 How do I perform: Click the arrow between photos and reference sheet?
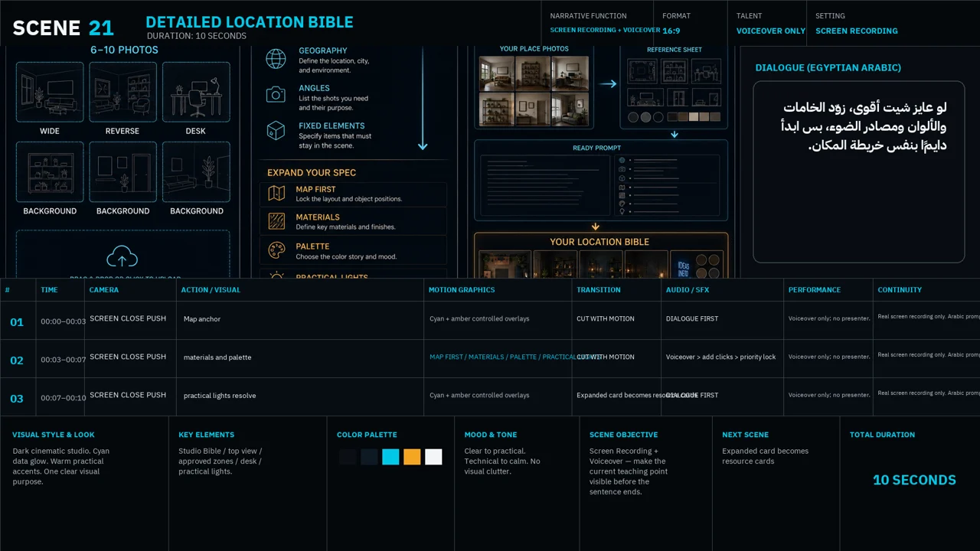(x=608, y=84)
